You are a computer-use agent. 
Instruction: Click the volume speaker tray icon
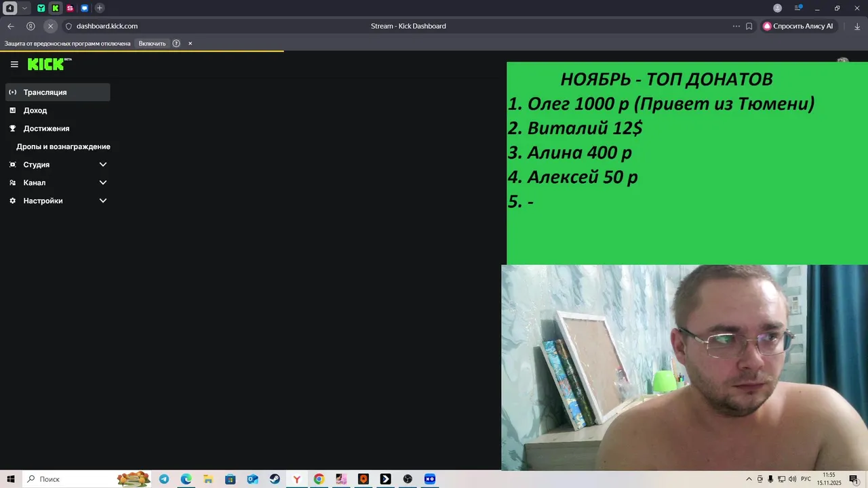click(792, 479)
